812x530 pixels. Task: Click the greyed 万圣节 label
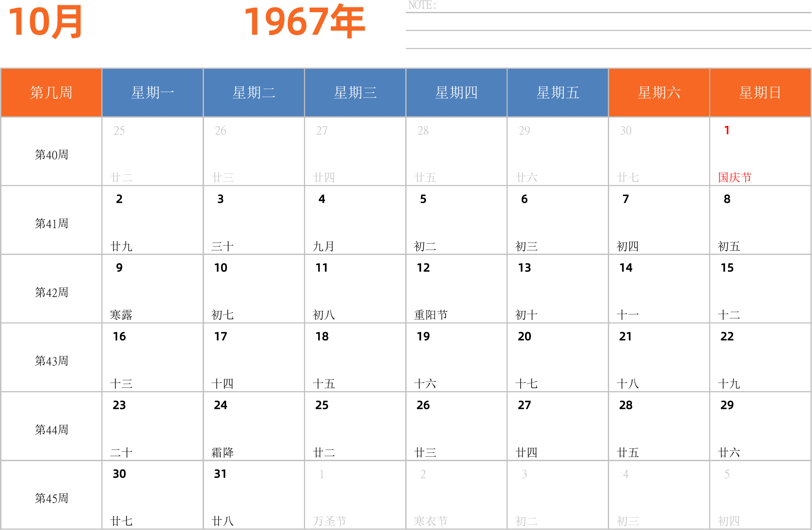tap(330, 521)
